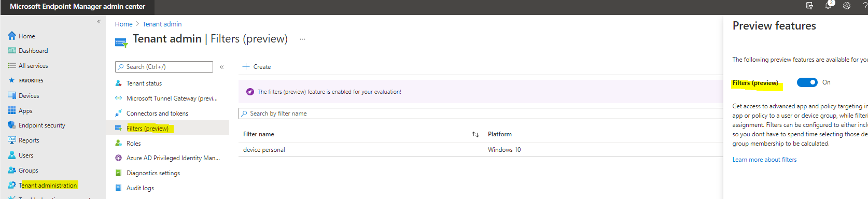Click the Platform column header
The height and width of the screenshot is (199, 868).
click(500, 134)
